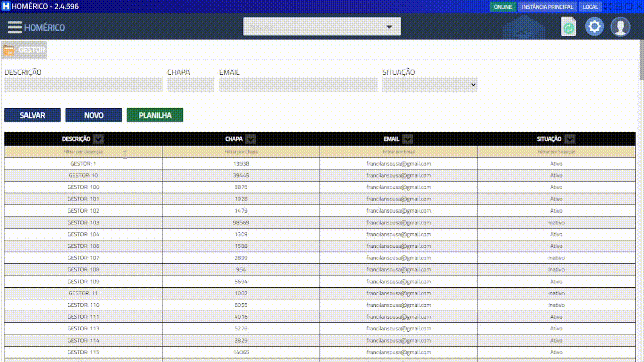Open the hamburger menu next to HOMÉRICO
Viewport: 644px width, 362px height.
pos(15,27)
